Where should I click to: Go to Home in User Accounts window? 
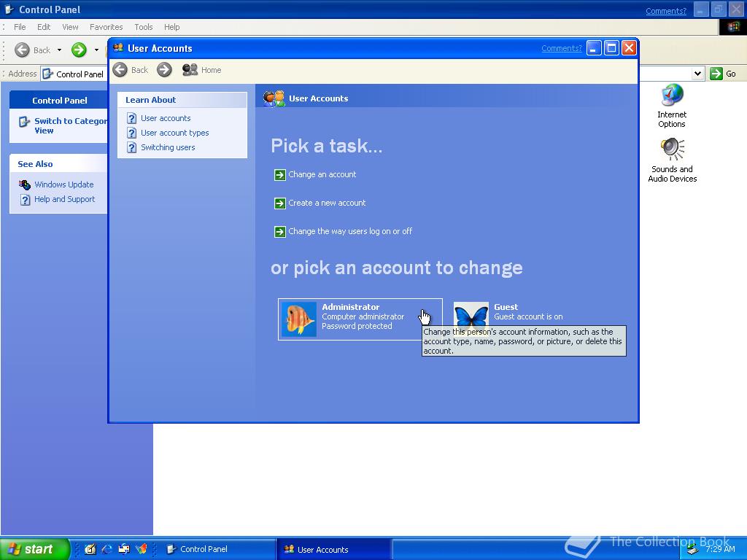[x=202, y=70]
